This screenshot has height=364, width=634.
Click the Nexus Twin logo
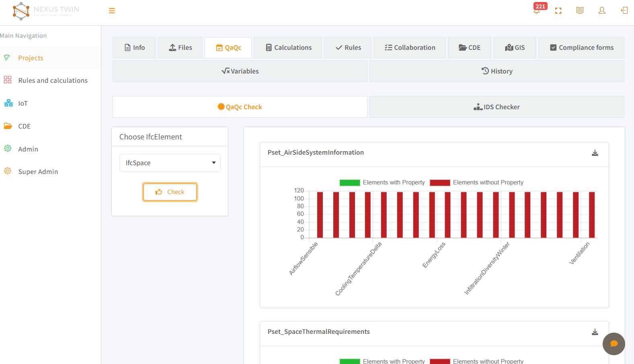click(45, 11)
